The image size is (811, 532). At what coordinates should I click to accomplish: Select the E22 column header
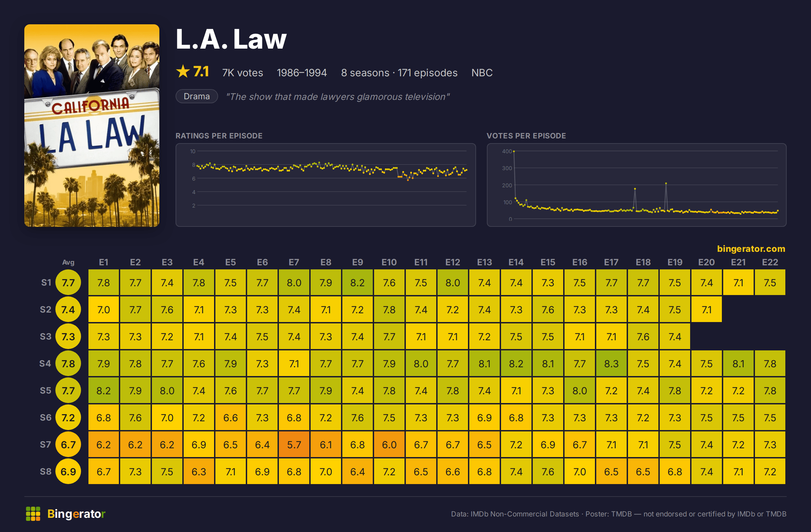(770, 262)
